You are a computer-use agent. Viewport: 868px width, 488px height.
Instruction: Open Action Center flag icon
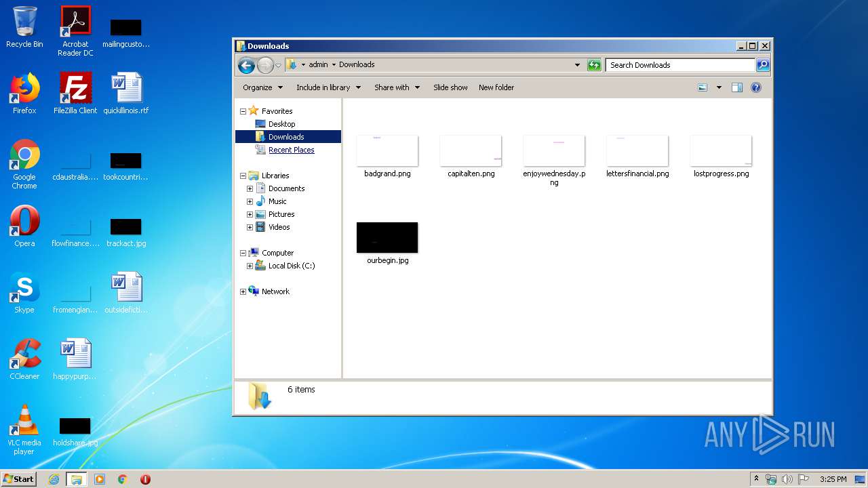click(804, 479)
